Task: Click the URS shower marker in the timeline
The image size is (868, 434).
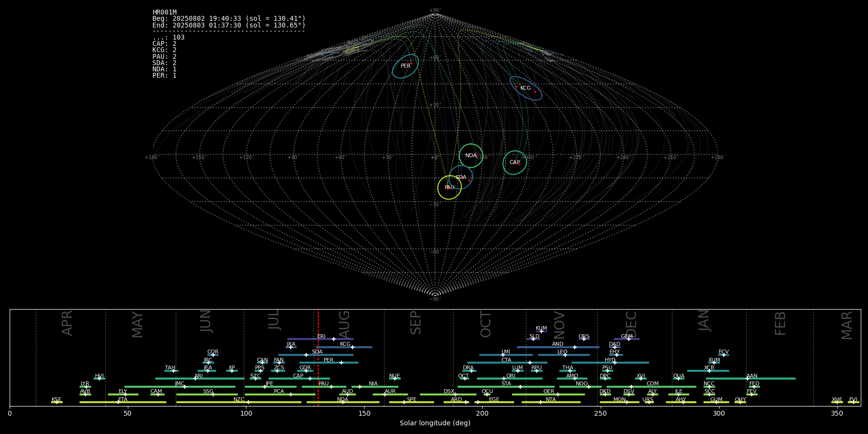Action: click(649, 402)
